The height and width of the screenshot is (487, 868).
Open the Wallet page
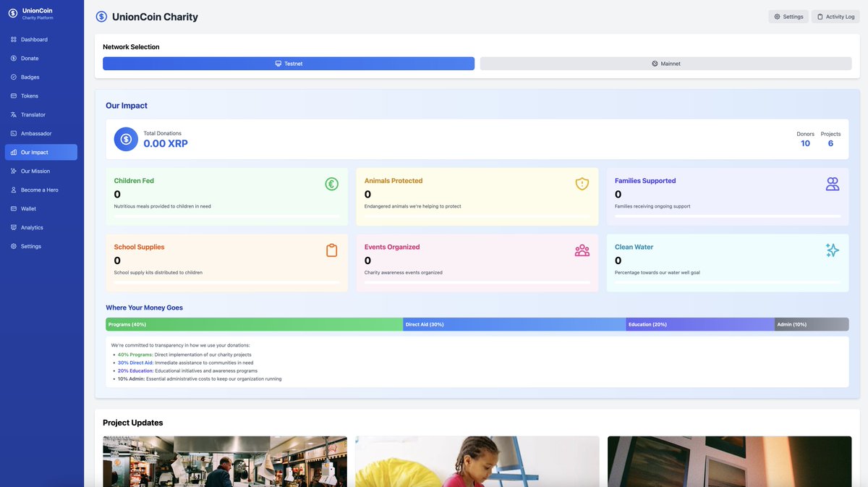[41, 209]
